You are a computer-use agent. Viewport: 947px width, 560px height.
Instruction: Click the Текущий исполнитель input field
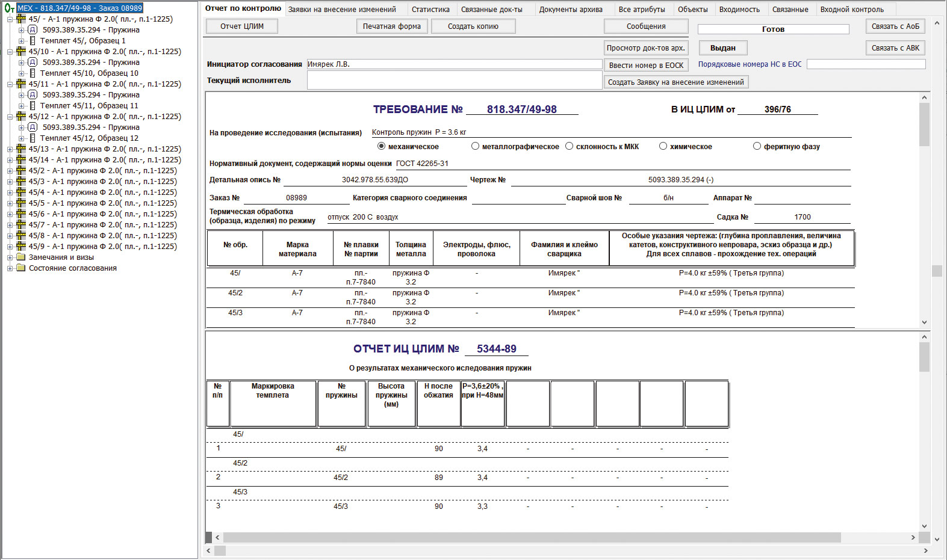pos(454,80)
